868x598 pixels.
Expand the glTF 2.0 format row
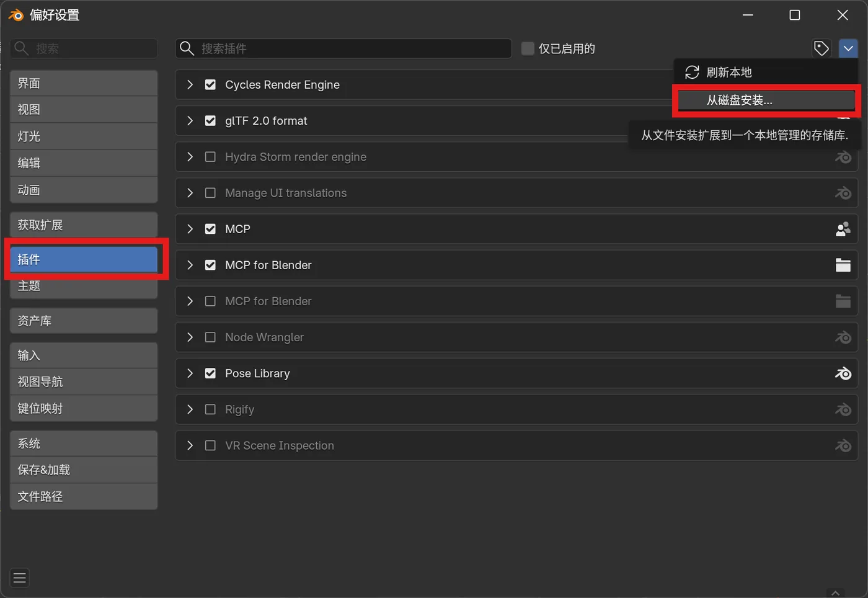[190, 120]
